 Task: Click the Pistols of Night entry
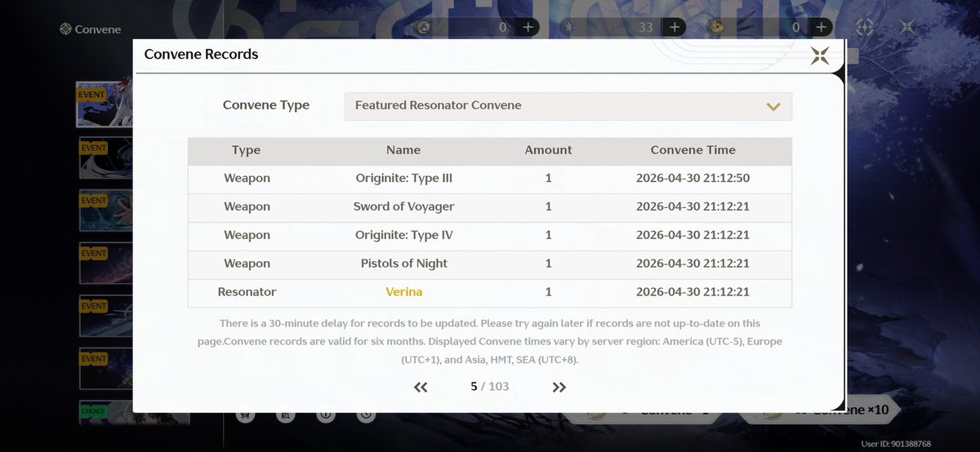404,264
